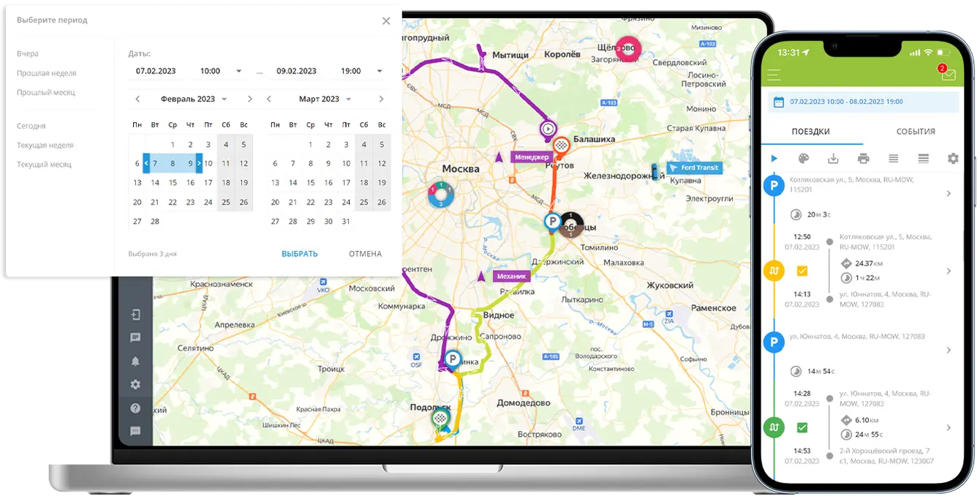980x499 pixels.
Task: Open the mail inbox with red badge
Action: (x=947, y=75)
